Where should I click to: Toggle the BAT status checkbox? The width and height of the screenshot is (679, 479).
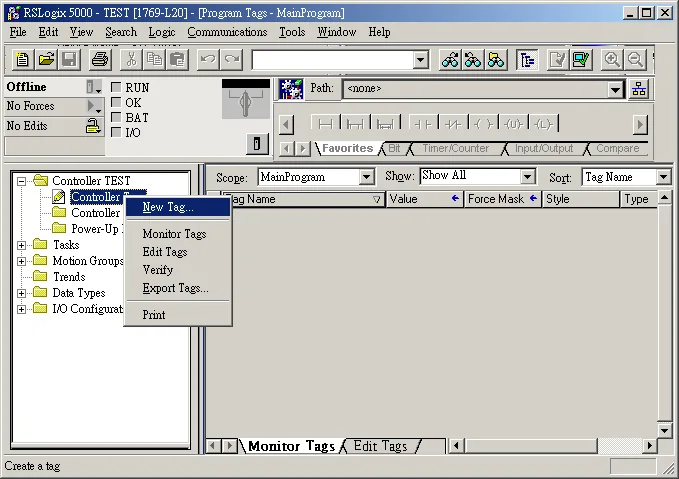[x=116, y=117]
